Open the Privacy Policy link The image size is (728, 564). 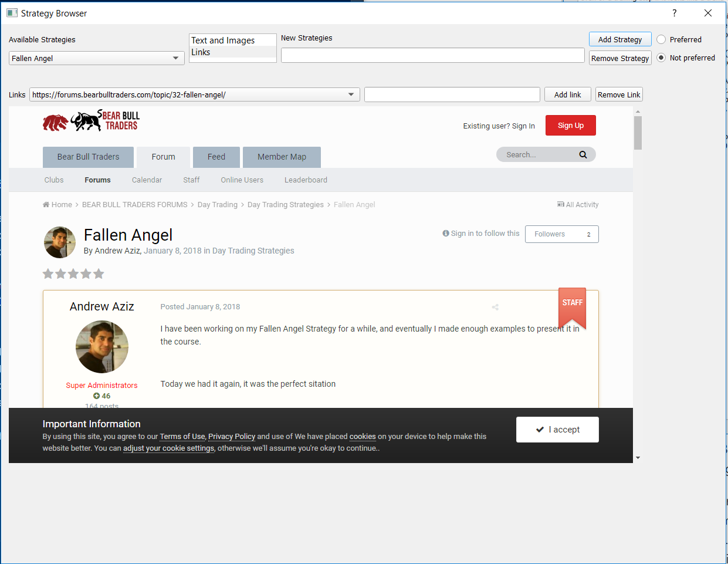pyautogui.click(x=232, y=436)
